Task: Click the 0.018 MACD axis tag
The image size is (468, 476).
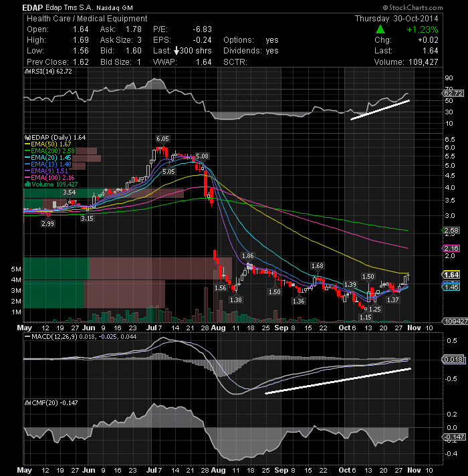Action: pyautogui.click(x=454, y=360)
